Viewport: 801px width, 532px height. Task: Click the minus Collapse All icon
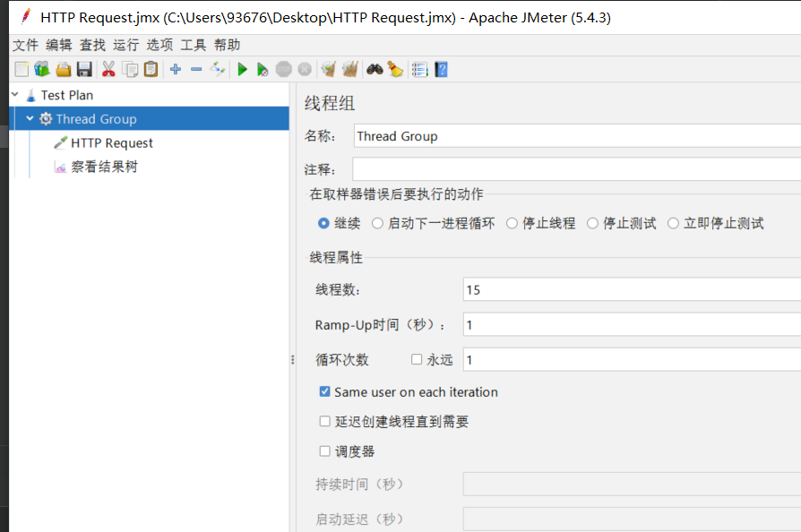coord(196,69)
